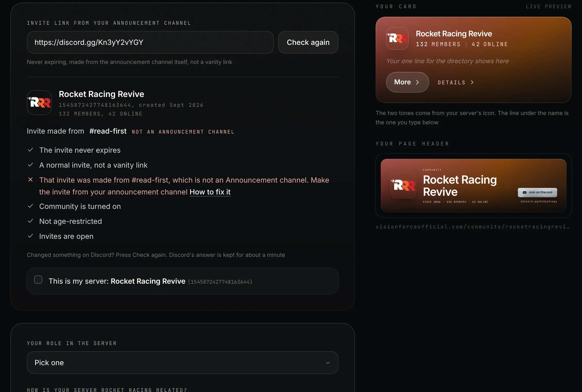Click the RRR icon in the card preview
Image resolution: width=582 pixels, height=392 pixels.
point(397,38)
